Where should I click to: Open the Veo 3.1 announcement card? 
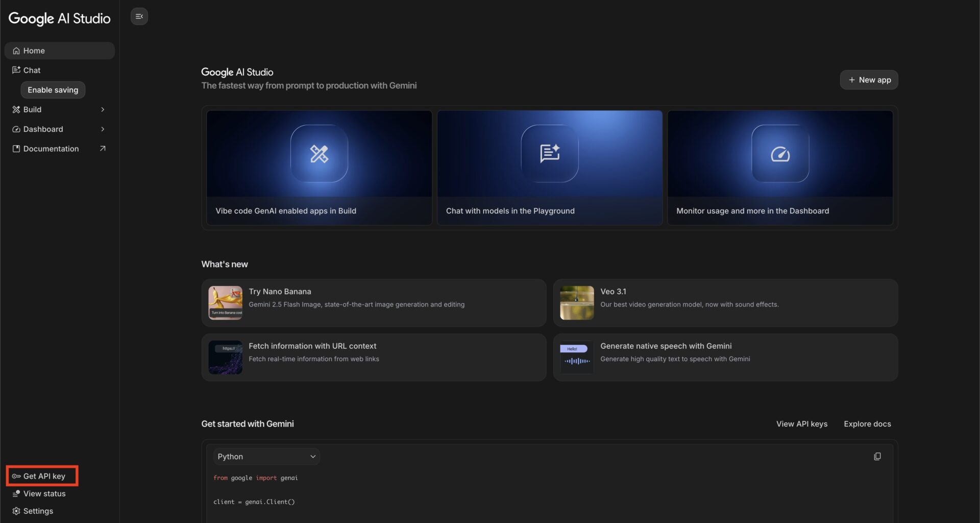[724, 302]
